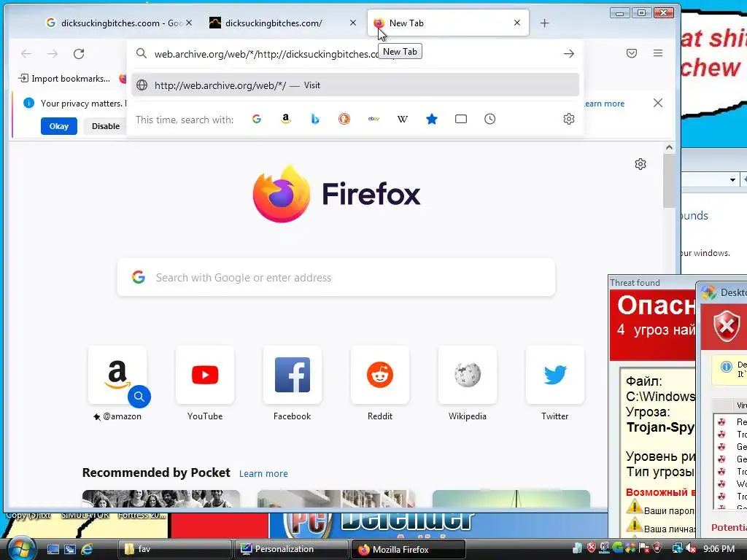Viewport: 747px width, 560px height.
Task: Click red shield X icon in Desktop window
Action: [x=726, y=326]
